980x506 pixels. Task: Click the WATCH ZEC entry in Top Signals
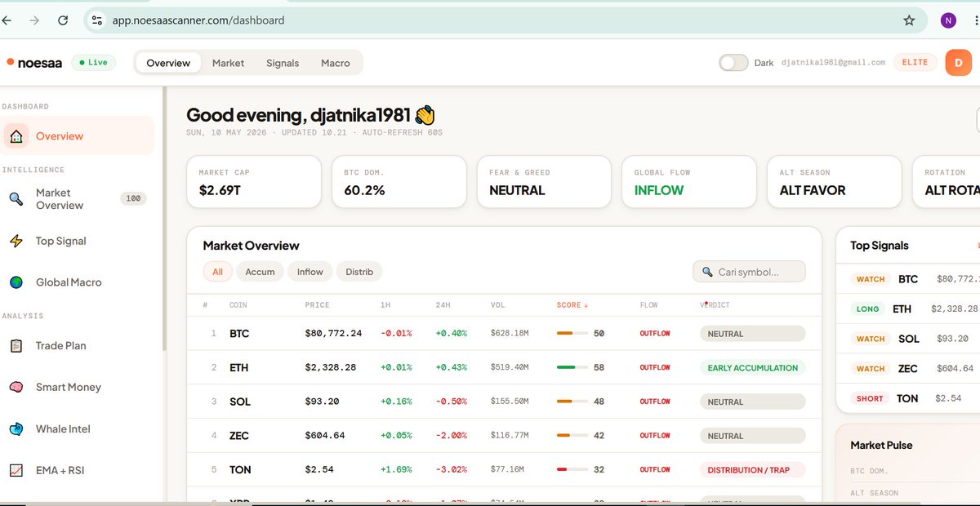pyautogui.click(x=908, y=369)
